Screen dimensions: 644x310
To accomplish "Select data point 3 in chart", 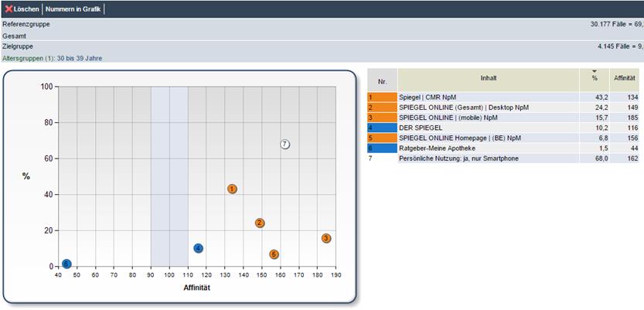I will [326, 238].
